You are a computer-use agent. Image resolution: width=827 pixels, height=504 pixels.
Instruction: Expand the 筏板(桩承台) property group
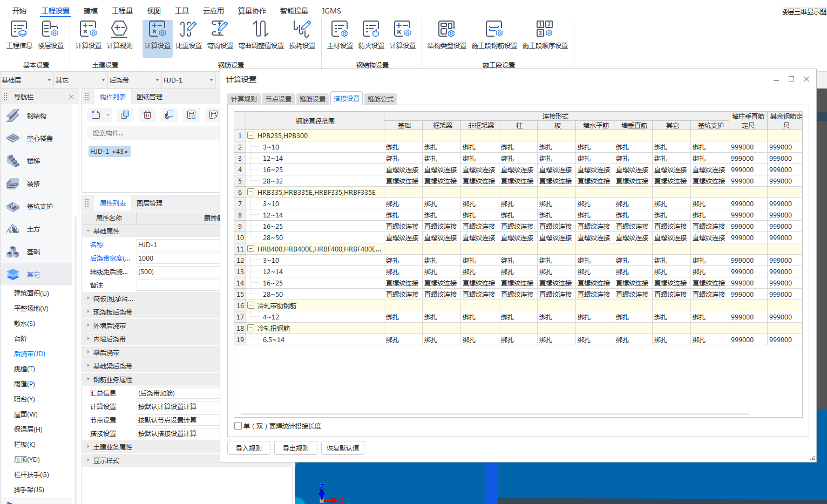tap(89, 298)
